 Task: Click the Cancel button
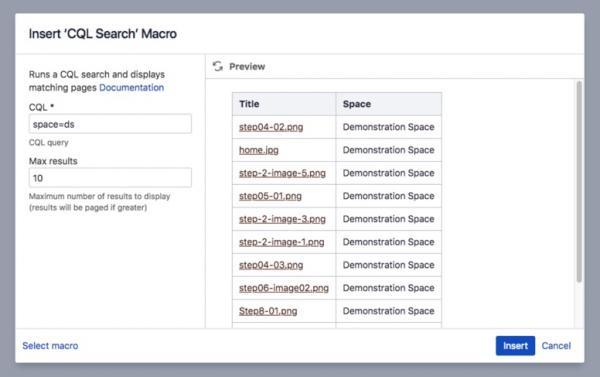coord(556,346)
